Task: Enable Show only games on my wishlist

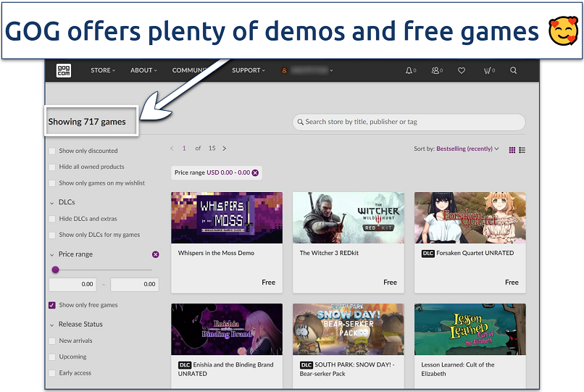Action: coord(52,183)
